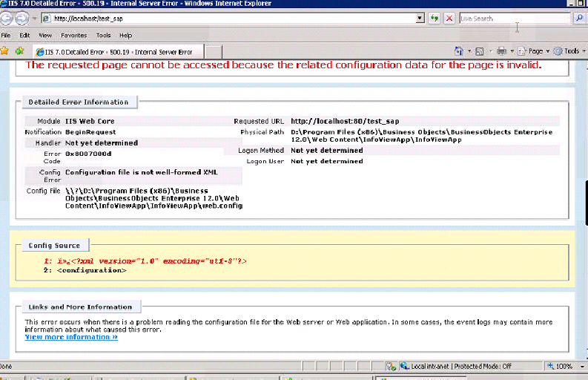Click the Protected Mode: Off status text
The image size is (588, 380).
pyautogui.click(x=483, y=366)
